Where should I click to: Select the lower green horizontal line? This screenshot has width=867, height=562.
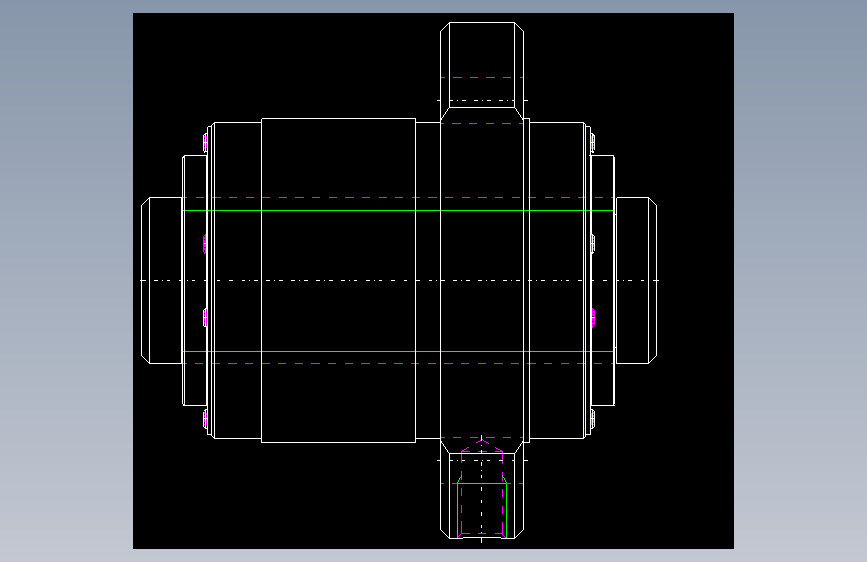click(398, 351)
